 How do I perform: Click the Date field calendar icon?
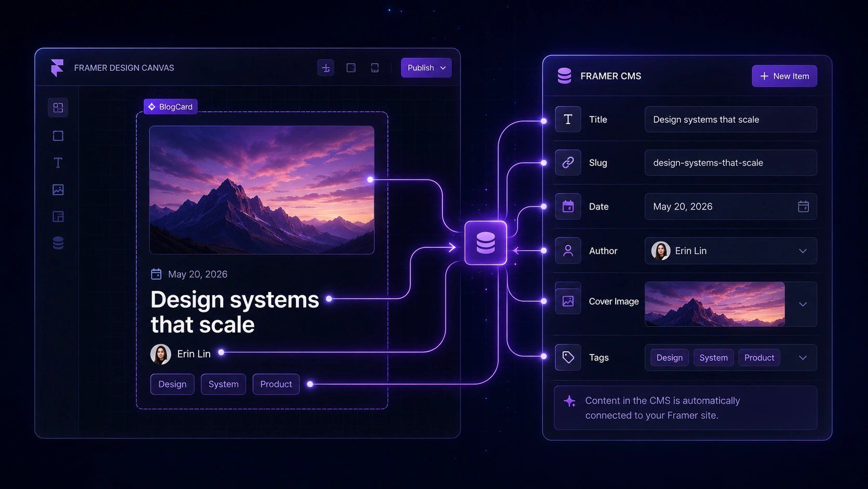(568, 206)
